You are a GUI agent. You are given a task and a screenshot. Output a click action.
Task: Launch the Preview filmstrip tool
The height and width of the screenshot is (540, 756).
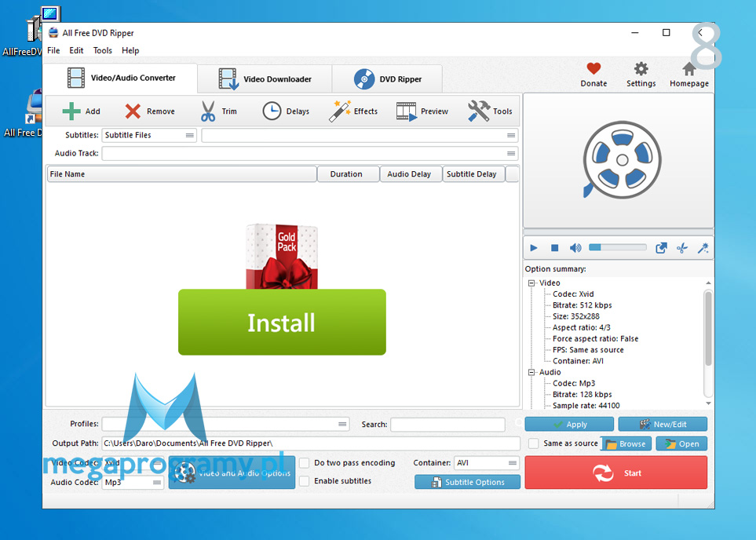click(x=422, y=111)
